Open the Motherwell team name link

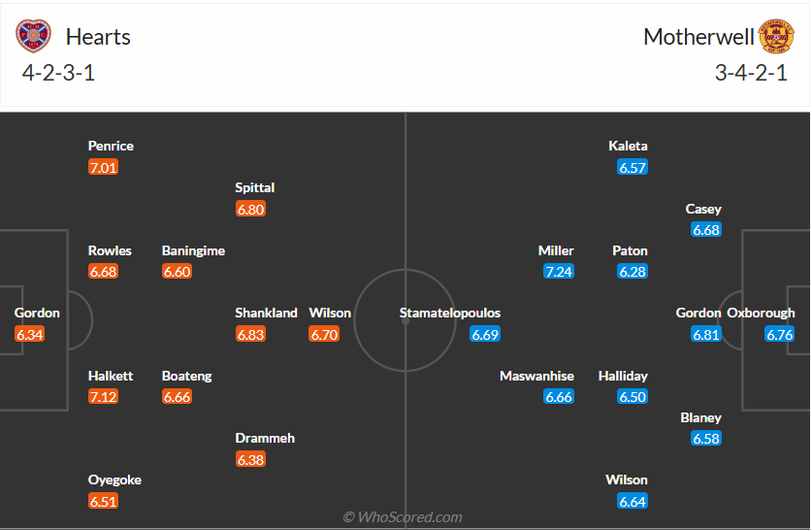click(698, 37)
